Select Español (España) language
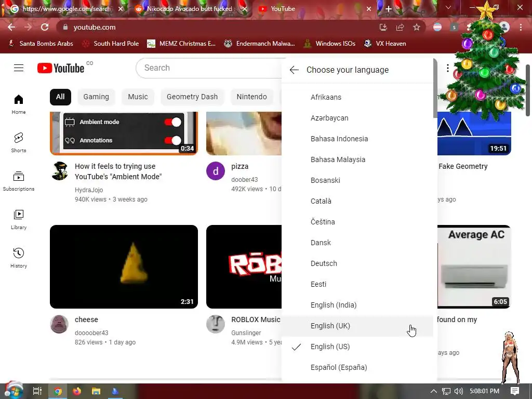The height and width of the screenshot is (399, 532). (x=357, y=367)
